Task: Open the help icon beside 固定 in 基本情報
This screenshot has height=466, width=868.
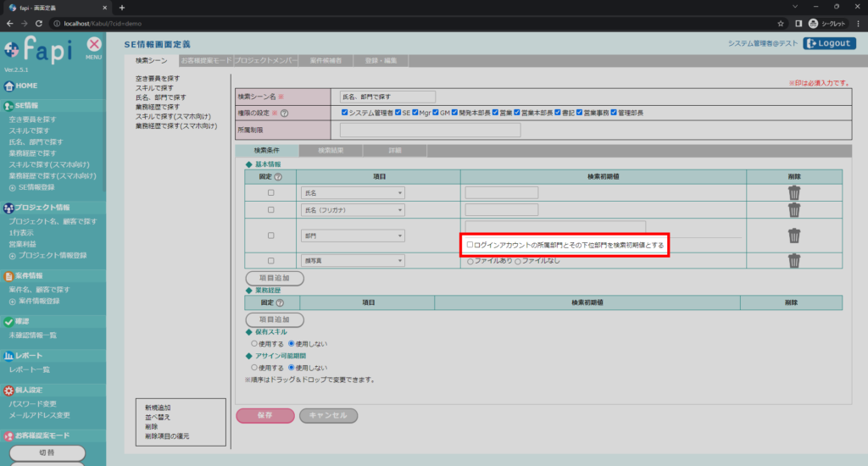Action: click(x=278, y=176)
